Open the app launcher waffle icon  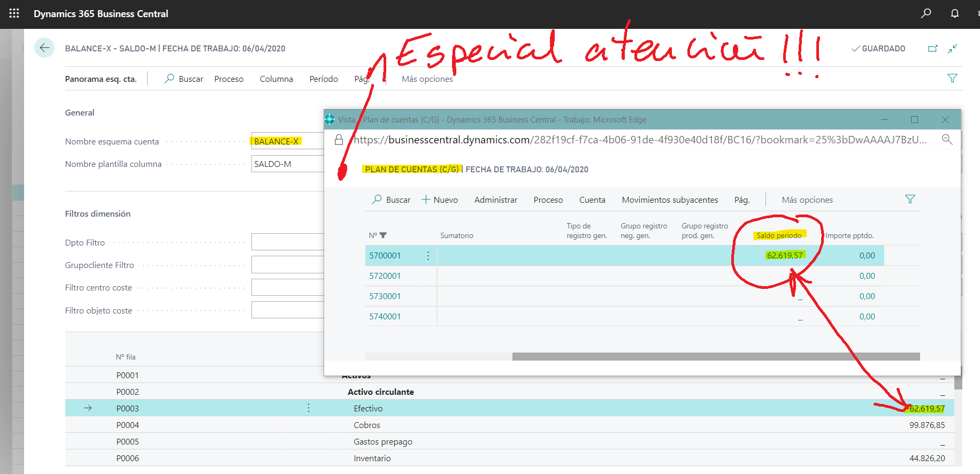[14, 13]
